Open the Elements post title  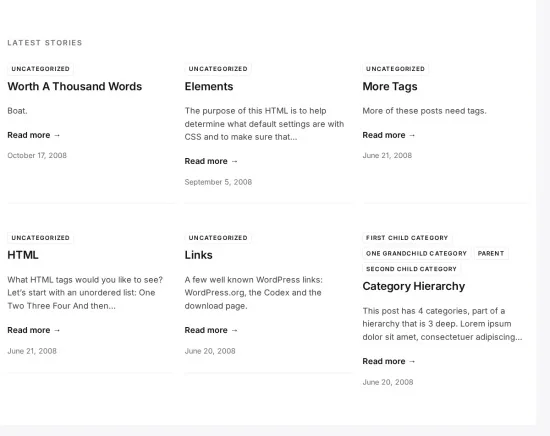pos(209,86)
